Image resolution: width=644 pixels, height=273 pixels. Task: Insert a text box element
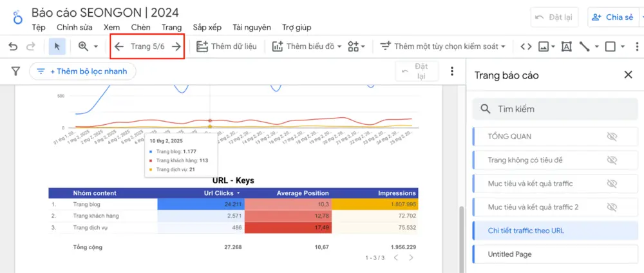pos(566,46)
